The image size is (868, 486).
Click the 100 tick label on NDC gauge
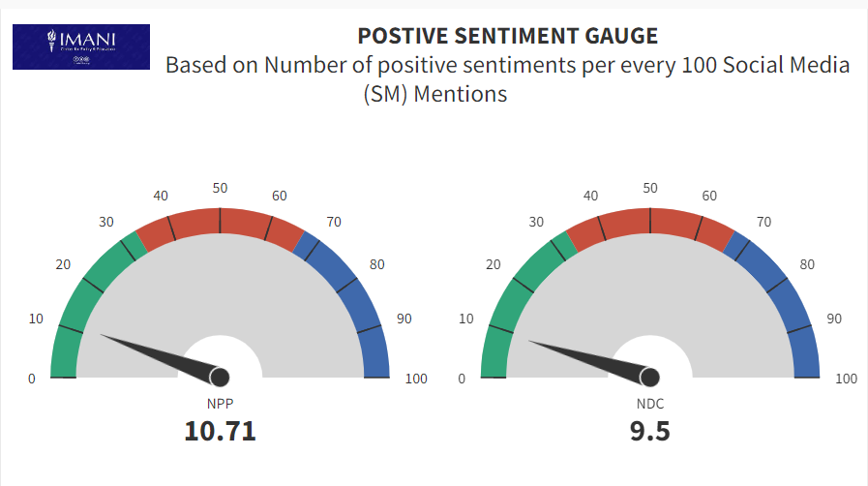tap(846, 379)
